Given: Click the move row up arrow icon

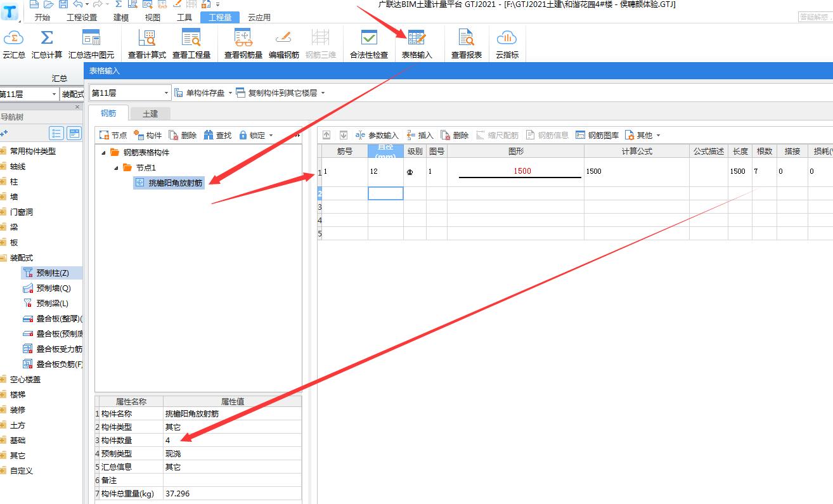Looking at the screenshot, I should (327, 135).
